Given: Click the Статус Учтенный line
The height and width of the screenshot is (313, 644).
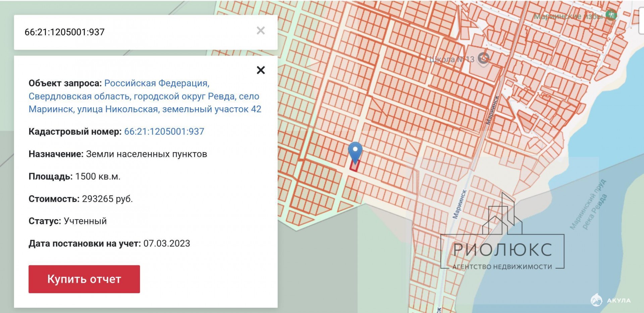Looking at the screenshot, I should [67, 221].
